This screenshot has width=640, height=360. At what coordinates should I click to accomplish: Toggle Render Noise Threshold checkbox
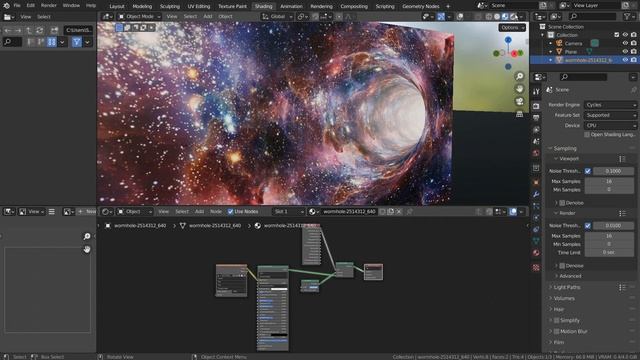click(x=588, y=225)
